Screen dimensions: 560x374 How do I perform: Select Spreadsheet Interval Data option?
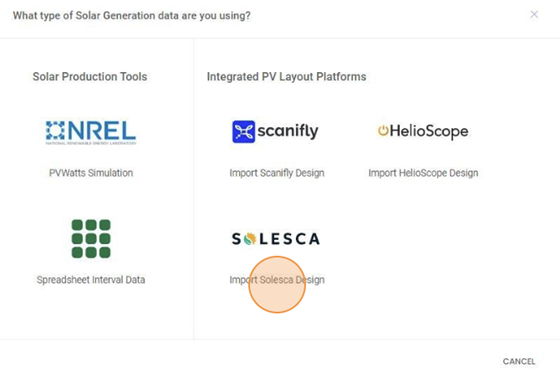coord(91,280)
